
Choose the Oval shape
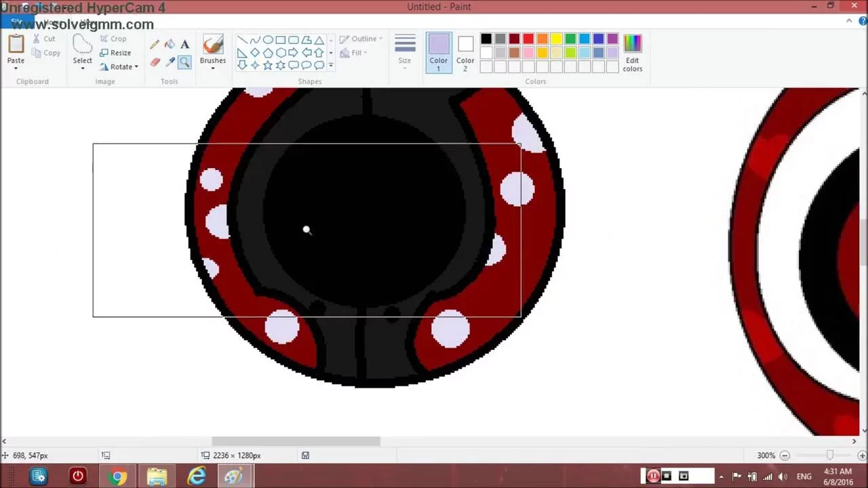click(x=268, y=40)
